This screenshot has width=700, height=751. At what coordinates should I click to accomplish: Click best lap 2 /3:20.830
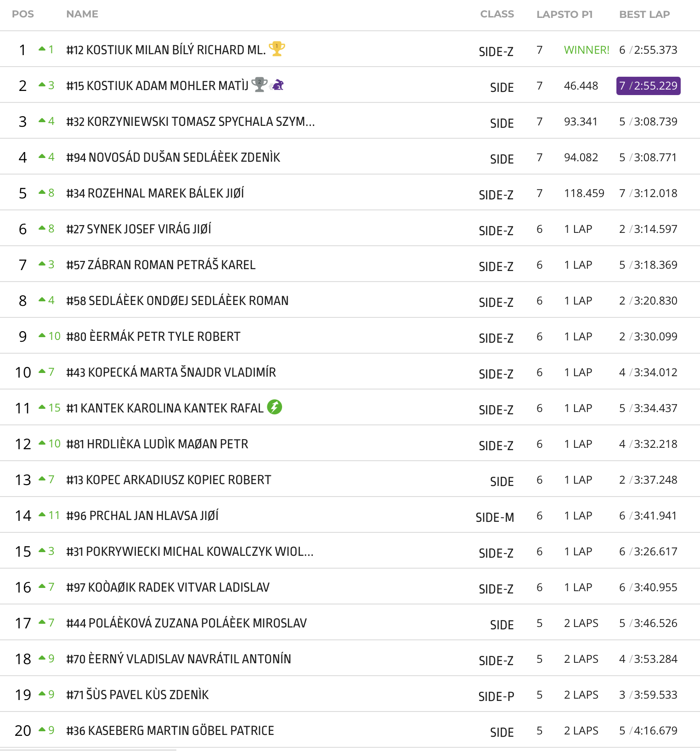tap(648, 300)
